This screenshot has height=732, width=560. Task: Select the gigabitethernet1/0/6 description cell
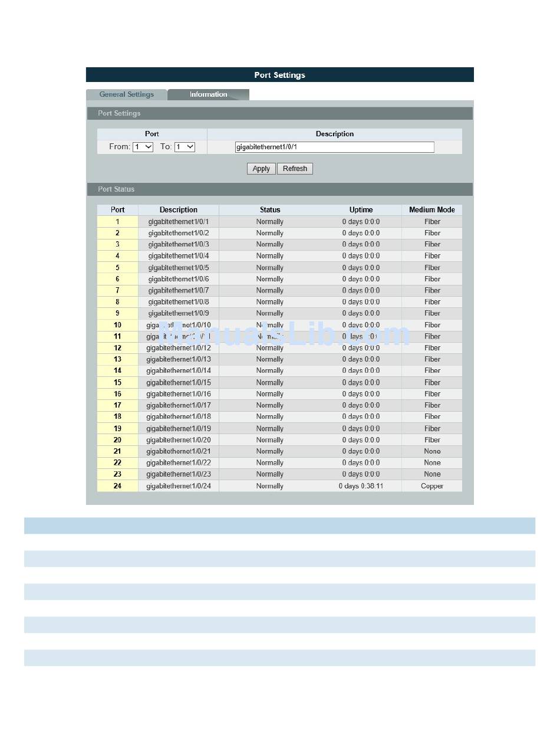(x=179, y=279)
